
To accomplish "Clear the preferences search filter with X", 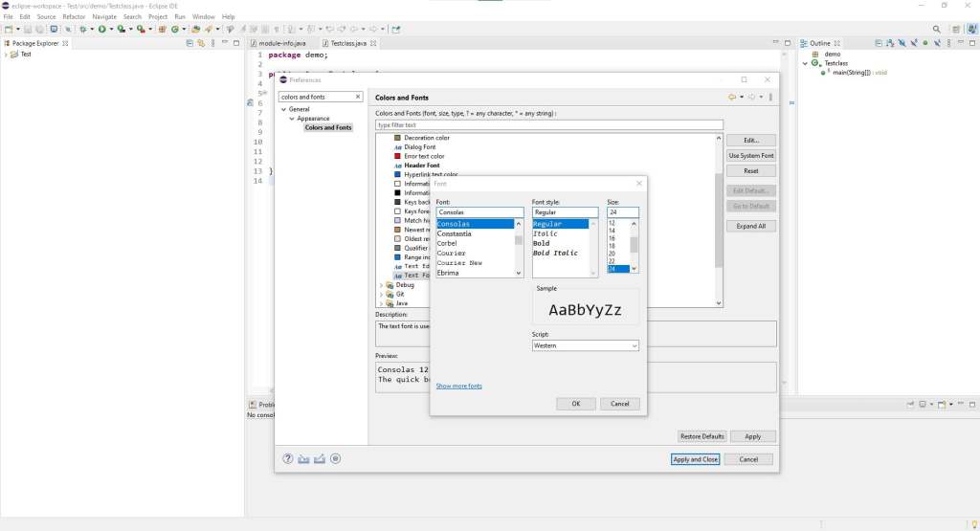I will [358, 97].
